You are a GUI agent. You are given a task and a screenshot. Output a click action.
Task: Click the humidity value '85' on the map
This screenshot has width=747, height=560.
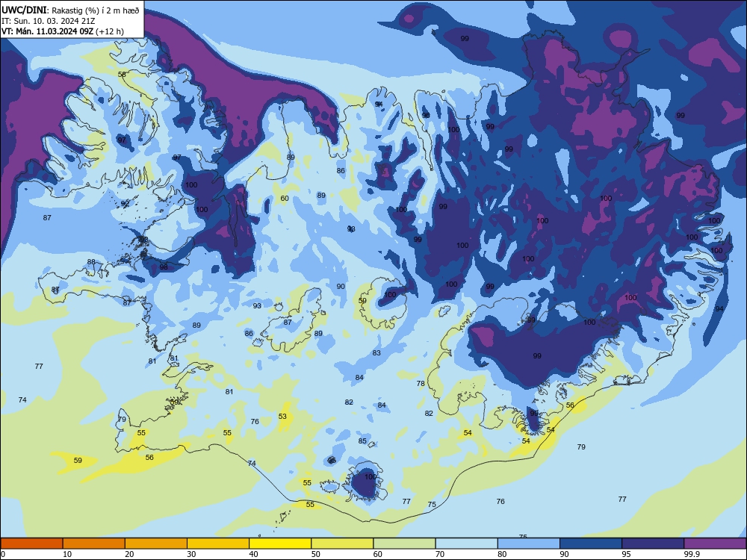tap(362, 441)
